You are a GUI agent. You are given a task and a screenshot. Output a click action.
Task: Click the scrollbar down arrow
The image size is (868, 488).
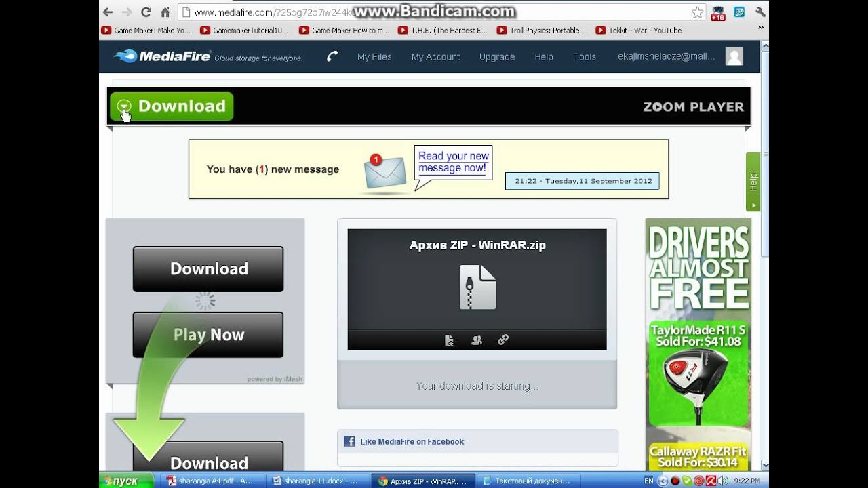[765, 466]
